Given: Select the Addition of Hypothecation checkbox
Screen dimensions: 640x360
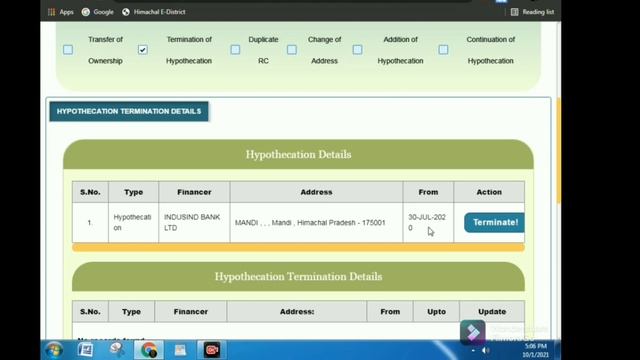Looking at the screenshot, I should [357, 50].
